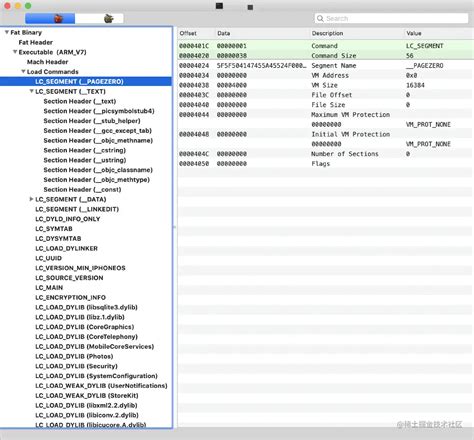Select Section Header (__cstring)
Viewport: 474px width, 440px height.
(85, 150)
